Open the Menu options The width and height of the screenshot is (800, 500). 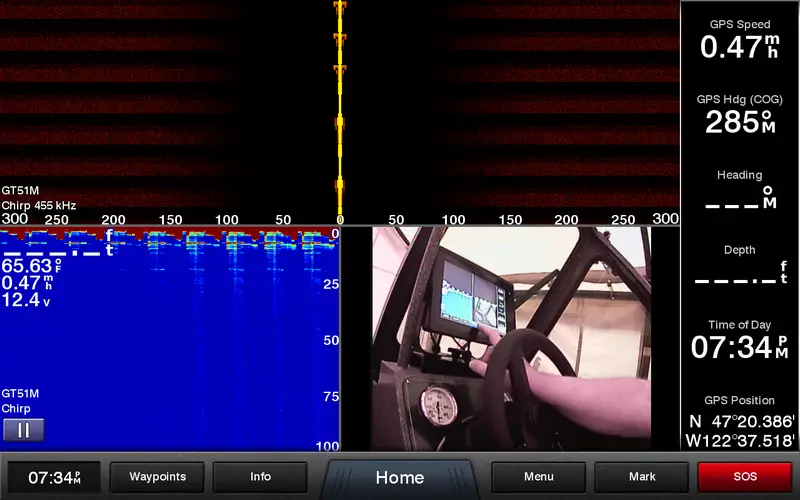pyautogui.click(x=538, y=477)
